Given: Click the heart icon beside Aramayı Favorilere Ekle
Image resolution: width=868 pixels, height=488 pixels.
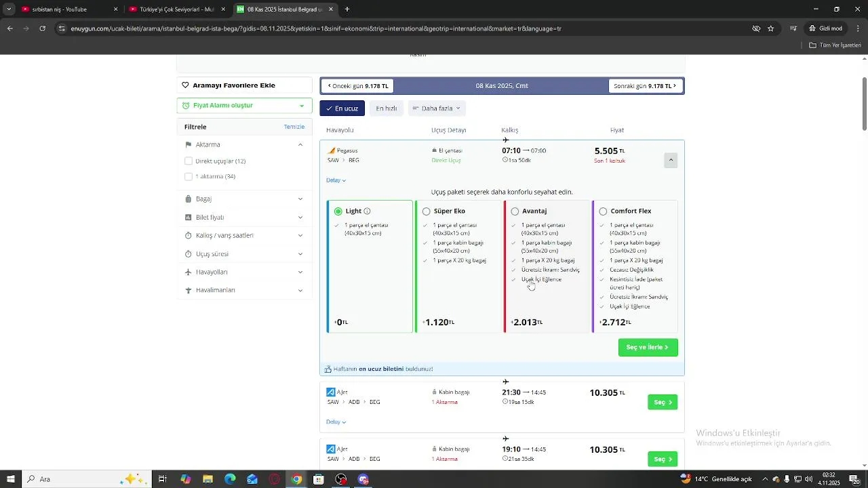Looking at the screenshot, I should pyautogui.click(x=186, y=85).
